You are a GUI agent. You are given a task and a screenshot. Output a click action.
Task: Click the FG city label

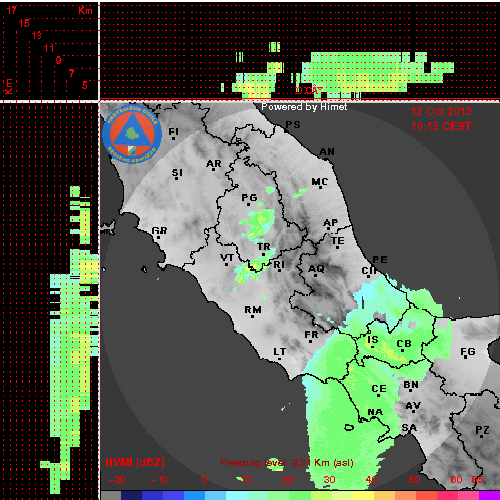(467, 352)
